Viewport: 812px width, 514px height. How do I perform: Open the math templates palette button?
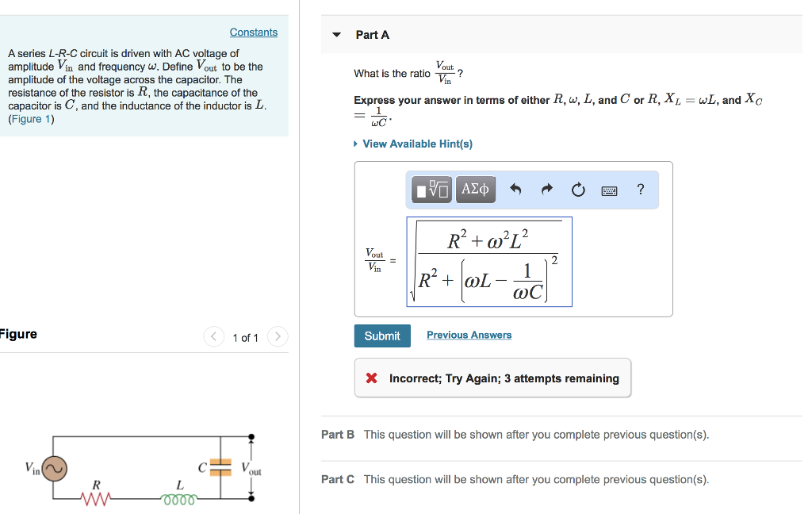click(x=432, y=190)
